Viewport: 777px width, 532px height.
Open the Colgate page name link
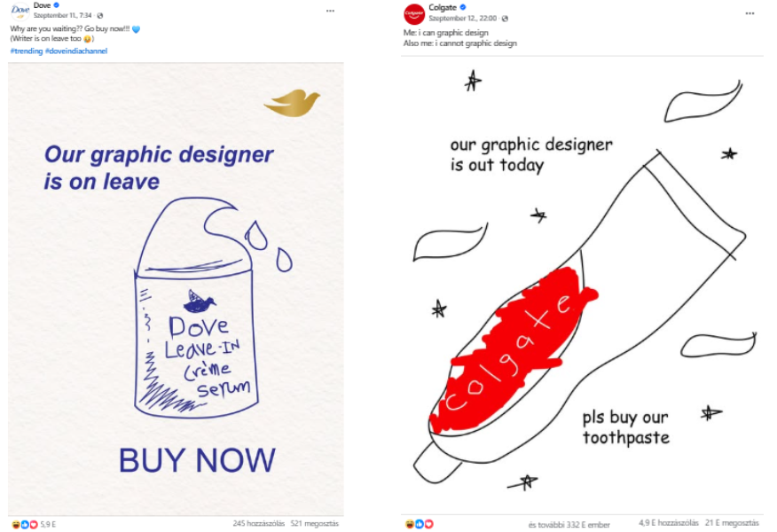click(443, 7)
